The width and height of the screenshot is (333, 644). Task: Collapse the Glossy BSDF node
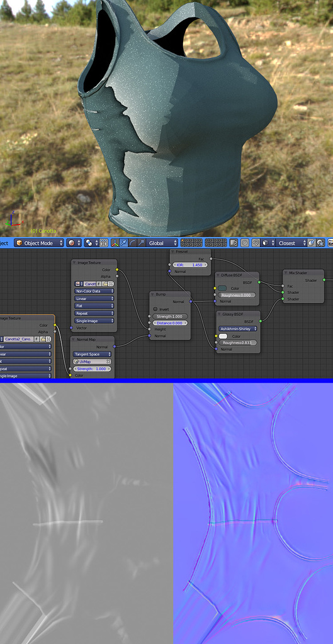218,314
